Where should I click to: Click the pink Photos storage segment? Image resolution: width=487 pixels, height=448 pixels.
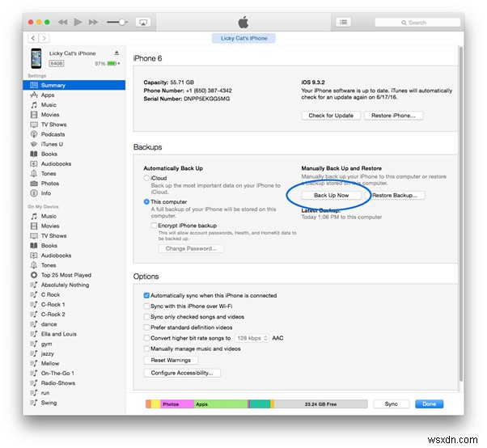point(176,404)
